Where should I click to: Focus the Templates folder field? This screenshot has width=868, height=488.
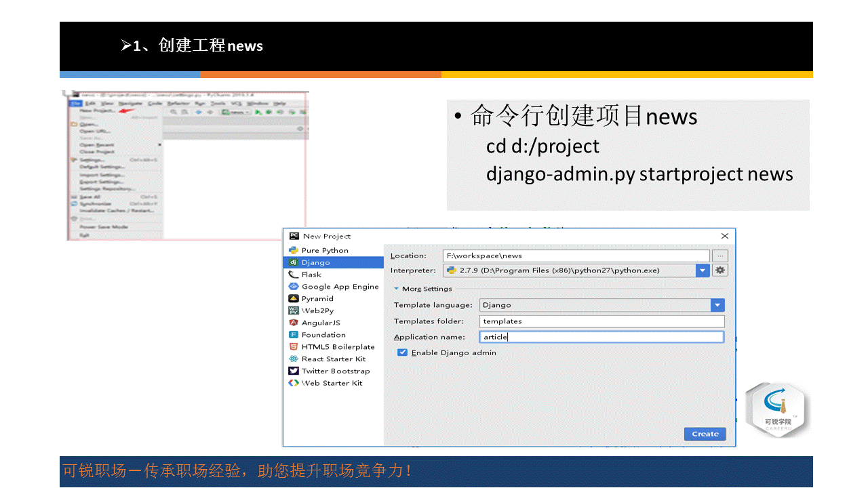(602, 321)
